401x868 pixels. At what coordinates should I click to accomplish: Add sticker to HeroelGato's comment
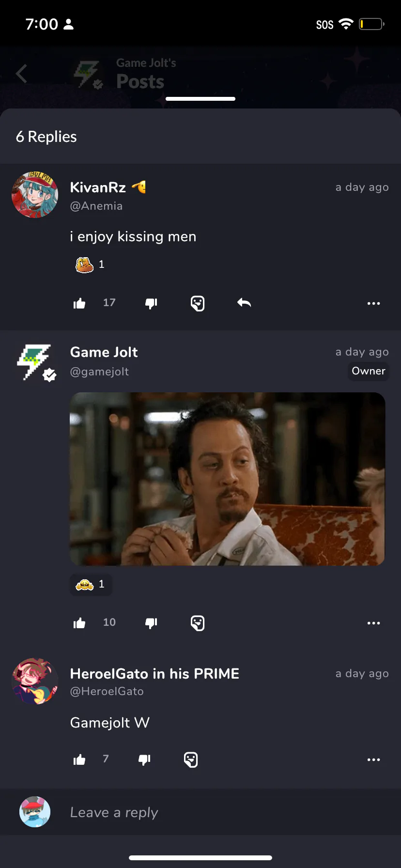pos(191,759)
